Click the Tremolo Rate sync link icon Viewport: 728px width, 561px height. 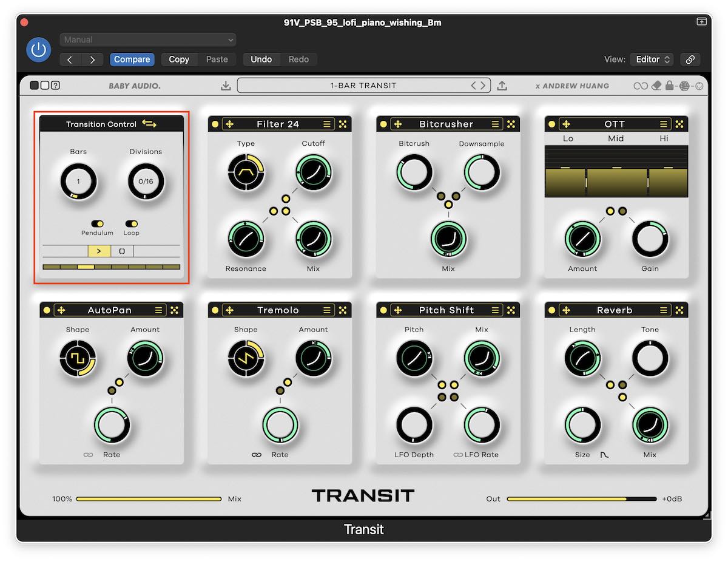point(257,455)
